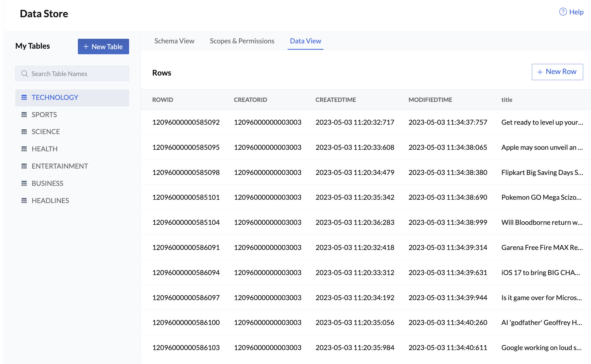
Task: Switch to the Scopes & Permissions tab
Action: coord(242,41)
